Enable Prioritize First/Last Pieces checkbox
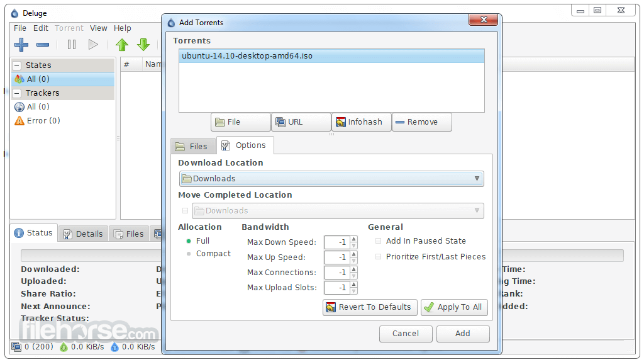This screenshot has height=362, width=644. point(378,257)
